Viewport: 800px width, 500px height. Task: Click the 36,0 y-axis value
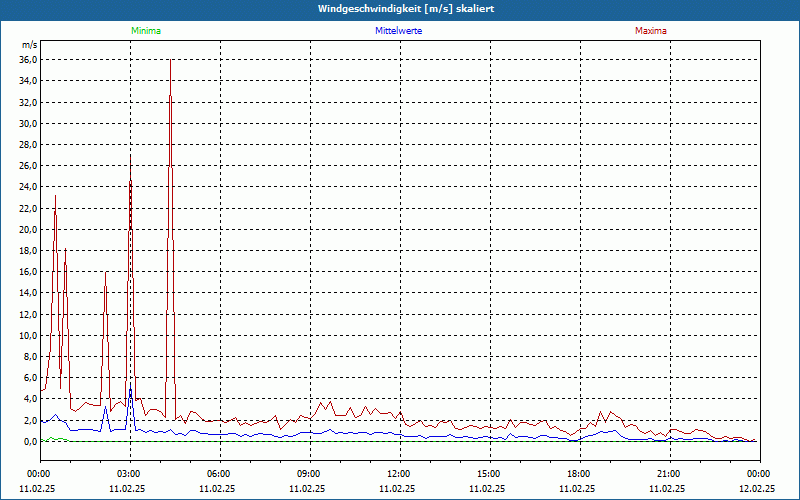(x=29, y=60)
